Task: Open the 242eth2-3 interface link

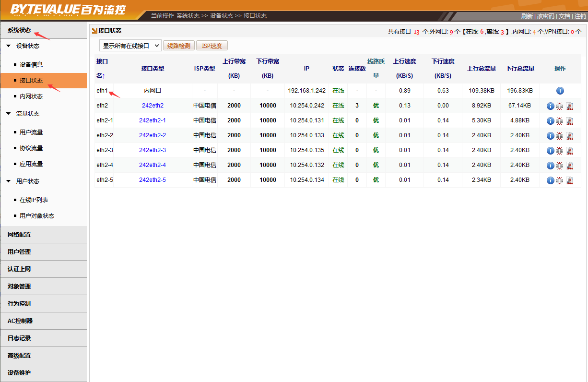Action: (x=152, y=150)
